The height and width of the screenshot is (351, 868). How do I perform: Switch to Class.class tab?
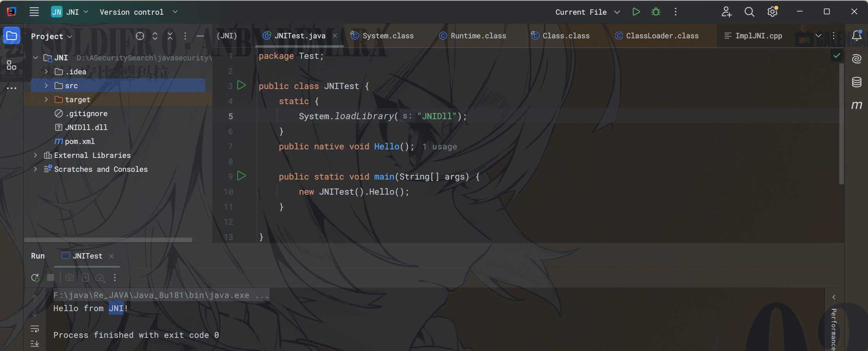(x=560, y=36)
